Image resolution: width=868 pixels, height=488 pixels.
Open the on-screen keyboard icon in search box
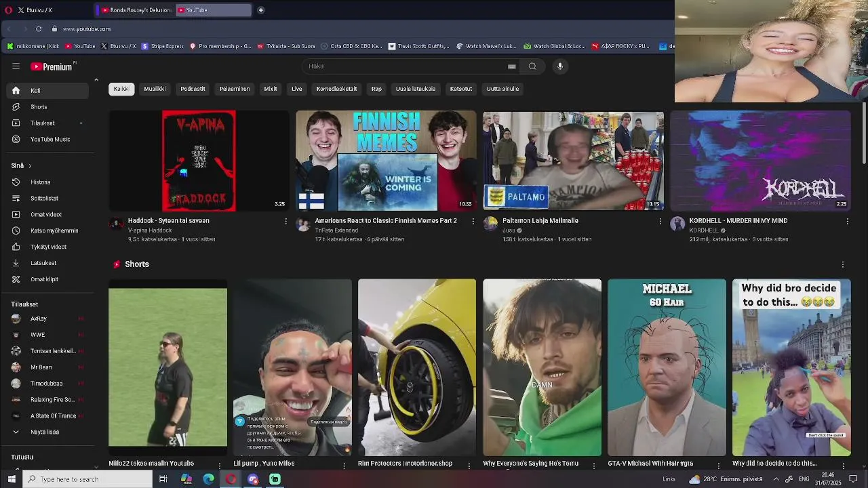512,66
